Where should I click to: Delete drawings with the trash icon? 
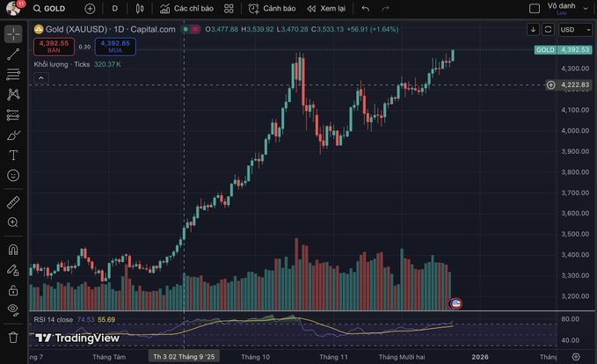[13, 337]
